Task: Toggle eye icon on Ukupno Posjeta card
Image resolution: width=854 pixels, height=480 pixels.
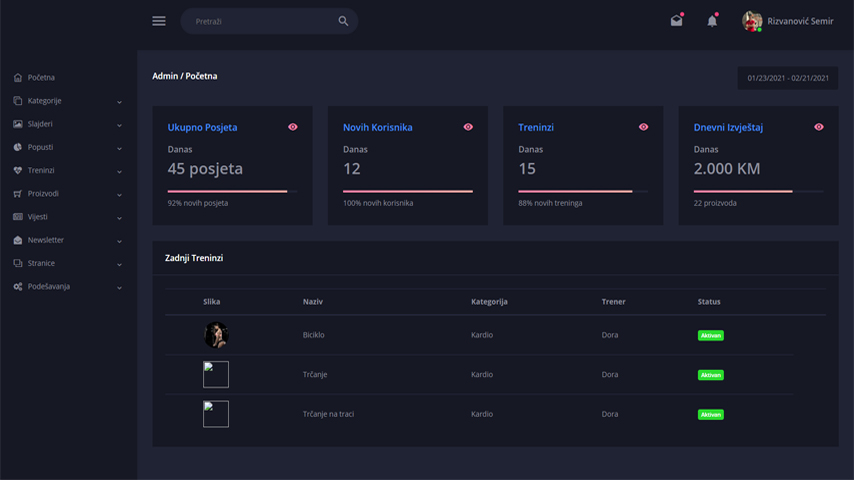Action: click(x=293, y=127)
